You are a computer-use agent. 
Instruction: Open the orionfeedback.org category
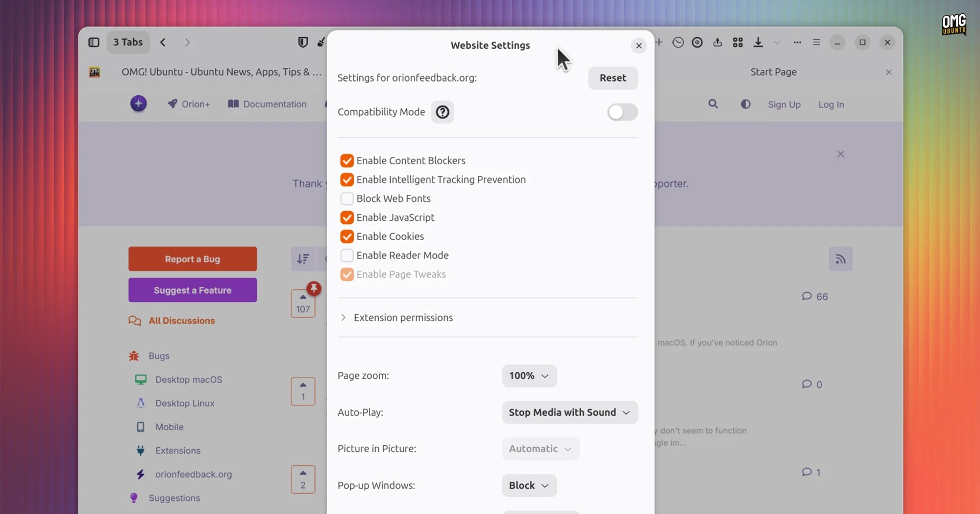184,475
